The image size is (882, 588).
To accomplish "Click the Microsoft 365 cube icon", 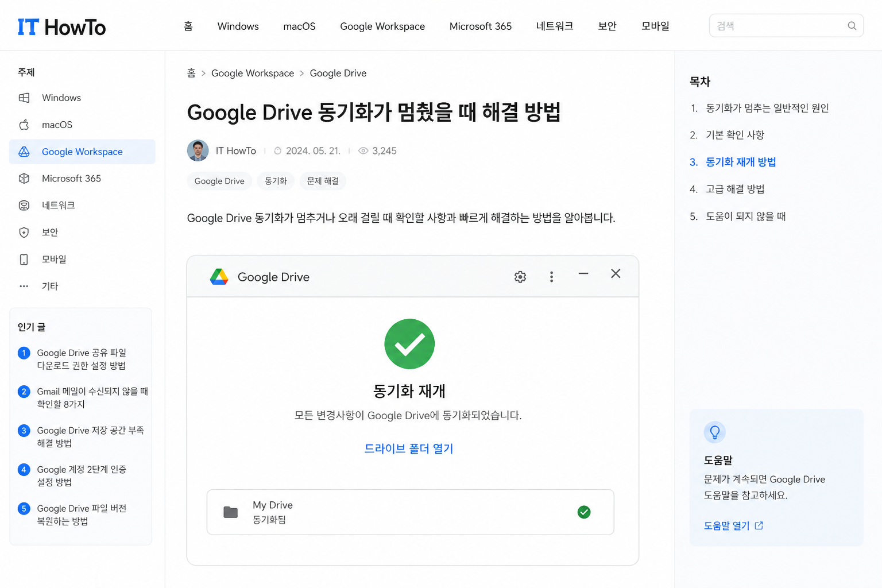I will pyautogui.click(x=24, y=179).
